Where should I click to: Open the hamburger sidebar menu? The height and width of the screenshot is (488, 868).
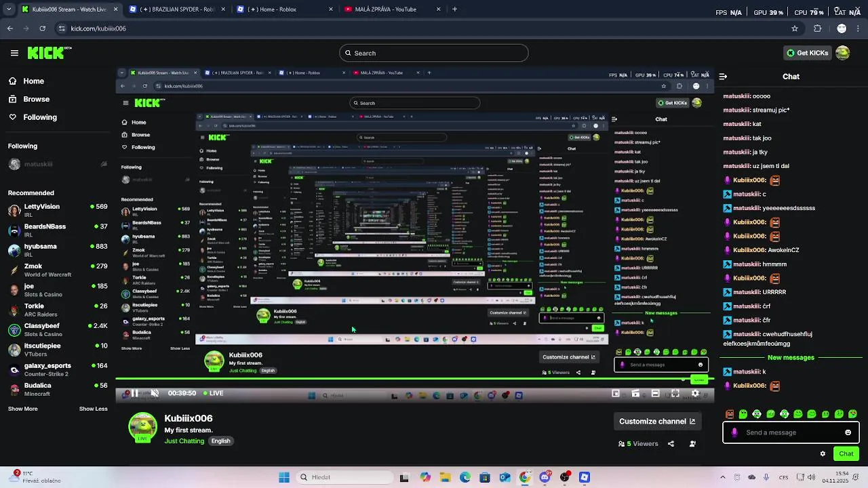click(14, 53)
